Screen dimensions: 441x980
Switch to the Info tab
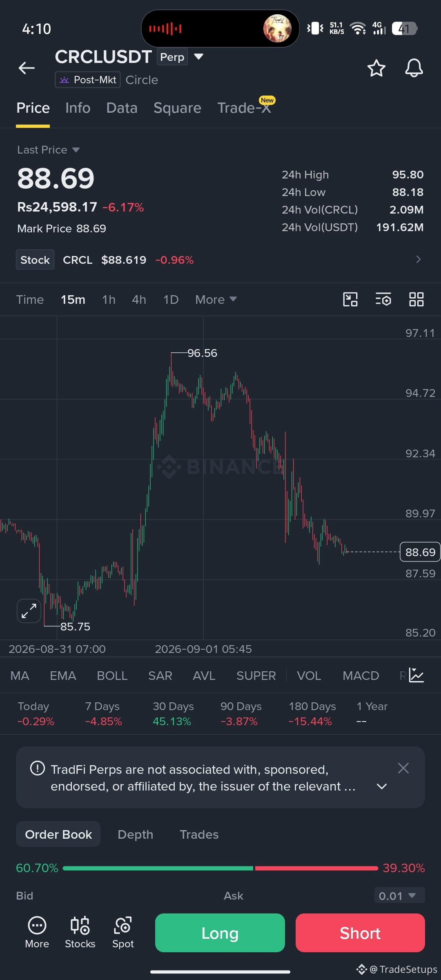click(x=78, y=108)
